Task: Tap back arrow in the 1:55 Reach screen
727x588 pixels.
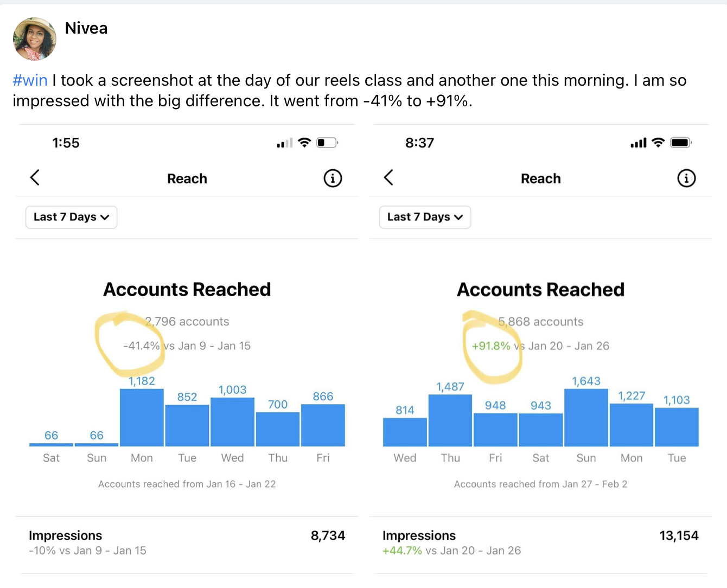Action: pyautogui.click(x=35, y=177)
